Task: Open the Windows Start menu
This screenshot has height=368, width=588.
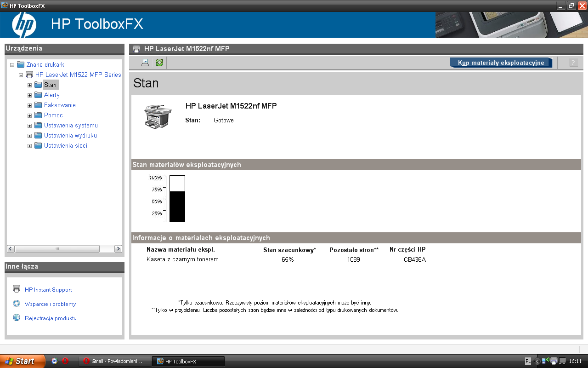Action: pyautogui.click(x=23, y=361)
